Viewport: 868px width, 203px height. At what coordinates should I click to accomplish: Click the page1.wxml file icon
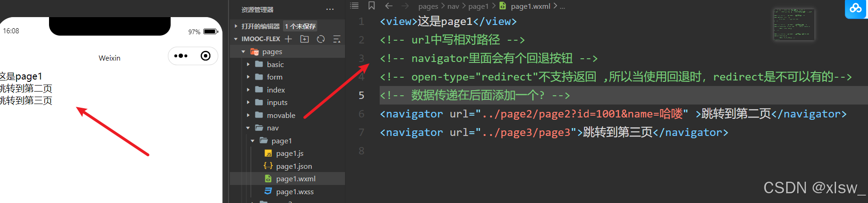pos(268,178)
